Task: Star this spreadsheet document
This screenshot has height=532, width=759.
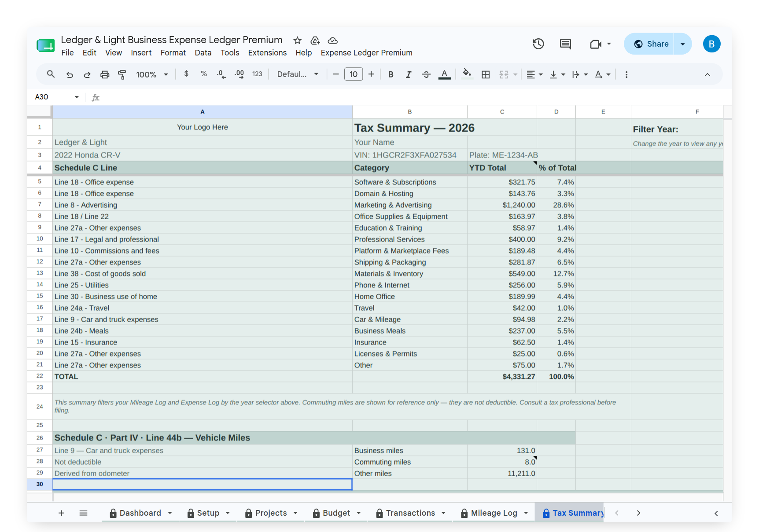Action: [298, 40]
